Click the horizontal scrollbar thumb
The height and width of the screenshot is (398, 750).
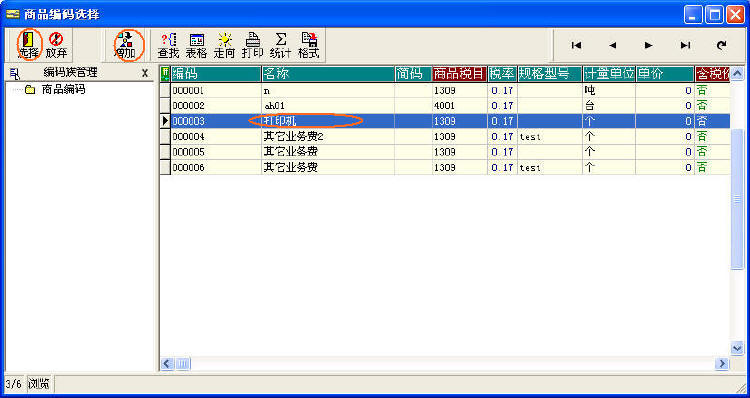tap(183, 364)
